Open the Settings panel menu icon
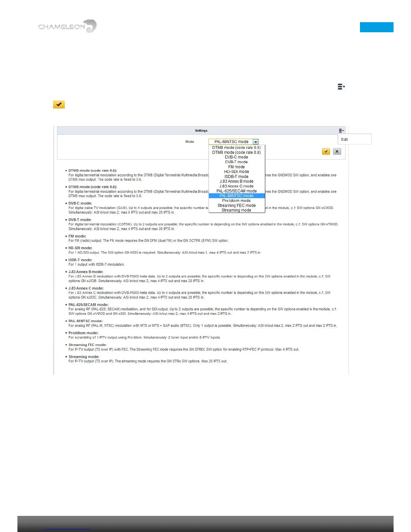This screenshot has width=411, height=532. (341, 131)
